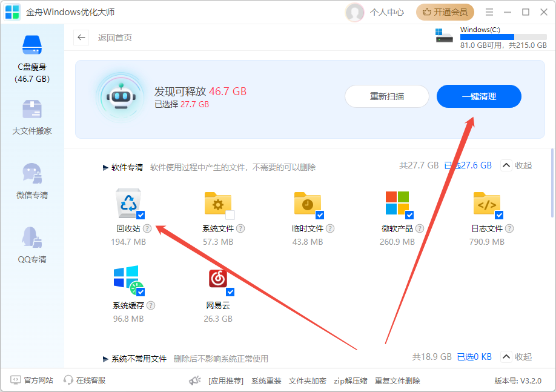Collapse the 软件专清 section with 收起
Image resolution: width=556 pixels, height=392 pixels.
coord(516,165)
